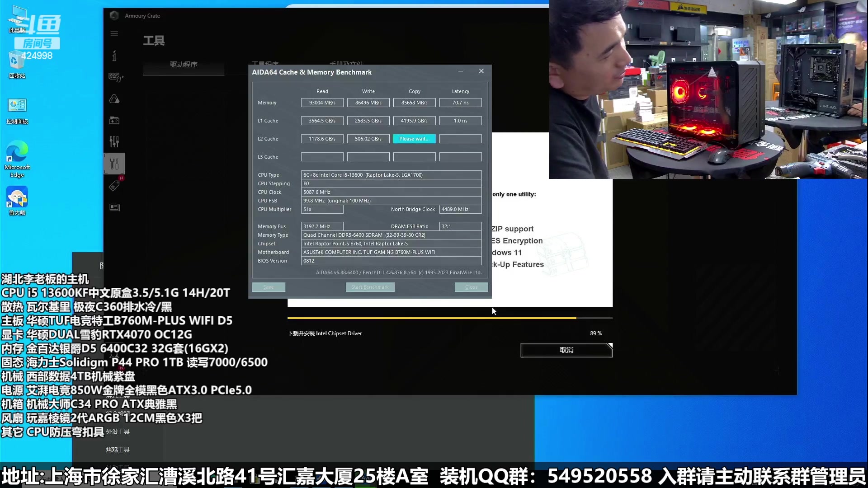Click the Memory Bus 3192.2 MHz field
This screenshot has width=868, height=488.
point(322,226)
